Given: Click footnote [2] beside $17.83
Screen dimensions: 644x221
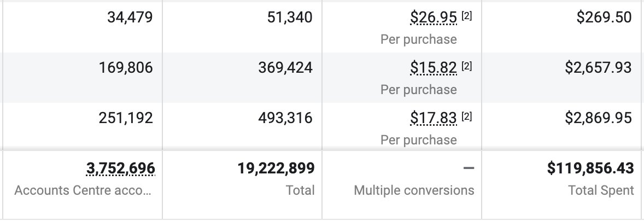Looking at the screenshot, I should coord(466,118).
